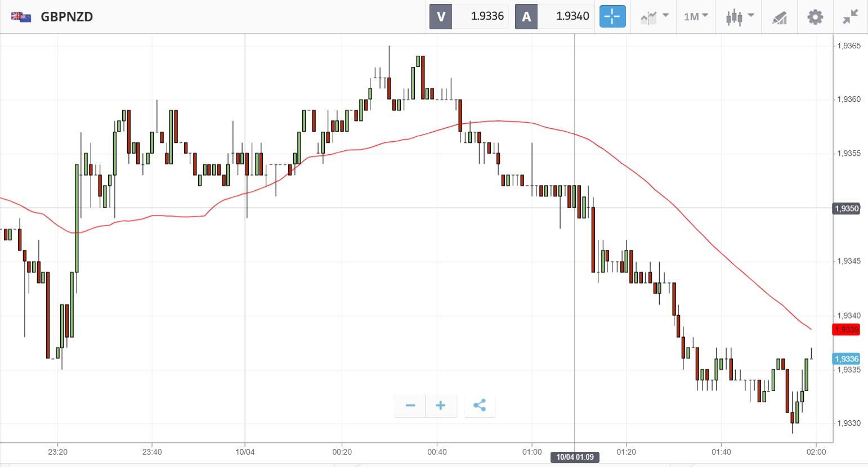This screenshot has height=467, width=868.
Task: Open the compare instruments dropdown
Action: [654, 17]
